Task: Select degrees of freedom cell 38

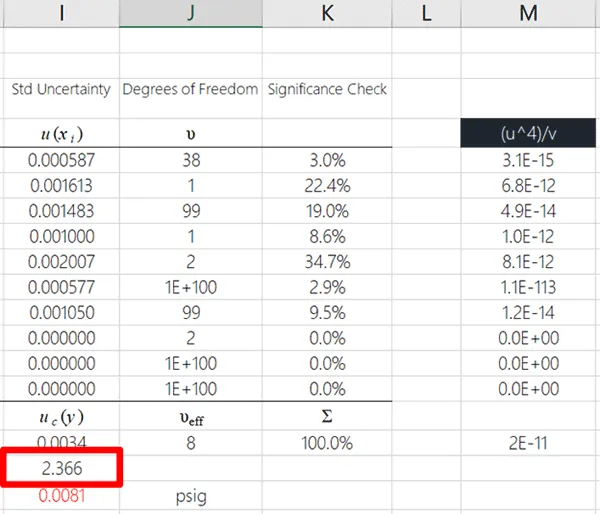Action: [x=191, y=160]
